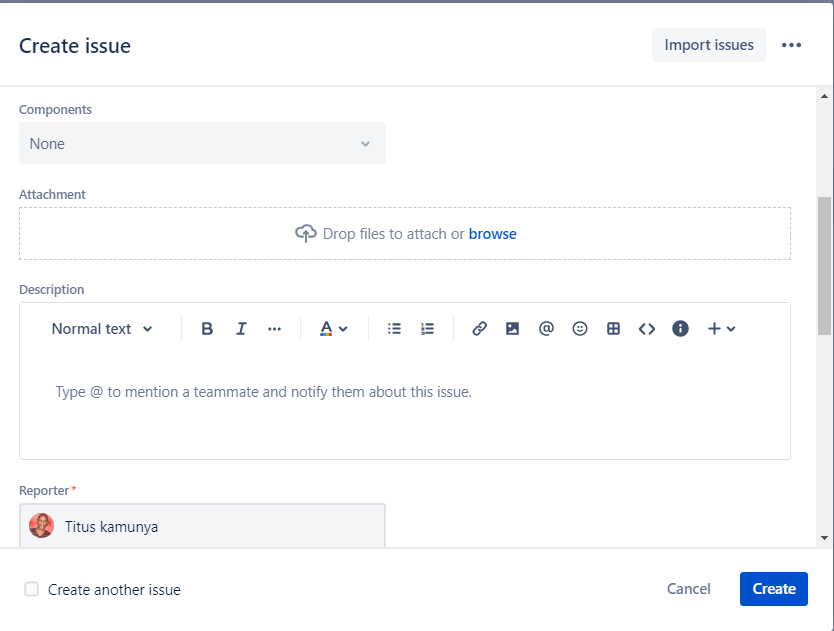Open the text color picker
Screen dimensions: 834x631
point(333,329)
